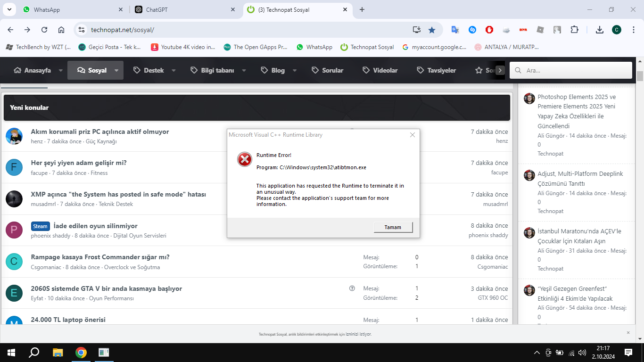Open Rampage kasaya Frost Commander sığar mı? topic
The width and height of the screenshot is (644, 362).
click(100, 257)
